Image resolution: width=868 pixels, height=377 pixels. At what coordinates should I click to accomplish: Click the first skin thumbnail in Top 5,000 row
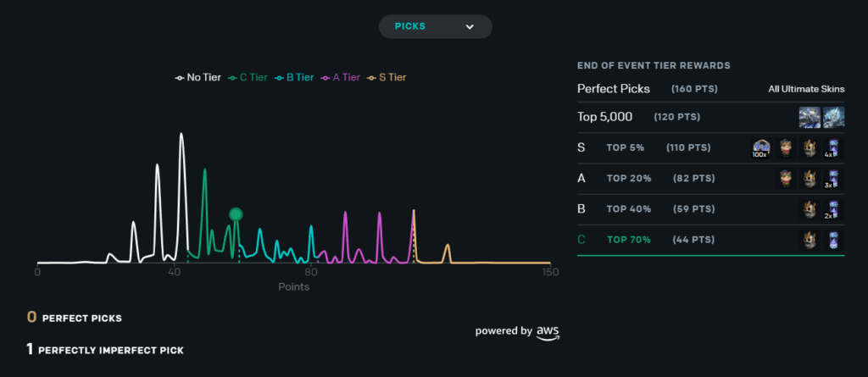pos(810,117)
